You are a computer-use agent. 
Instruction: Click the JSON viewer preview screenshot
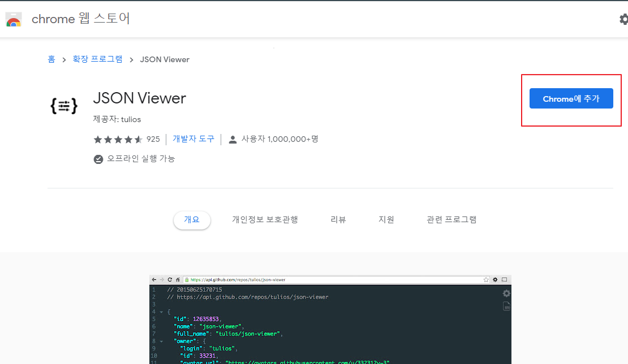tap(330, 319)
